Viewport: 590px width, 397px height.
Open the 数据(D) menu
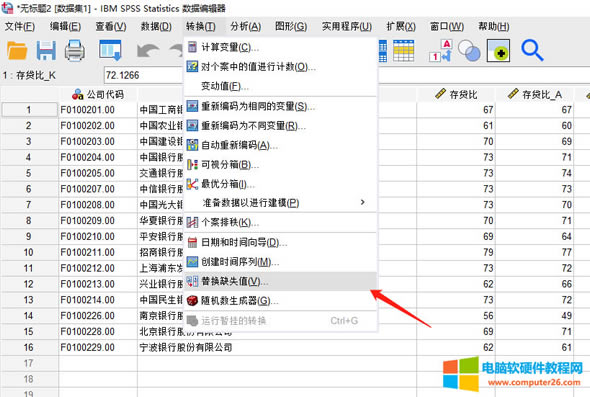(x=156, y=26)
